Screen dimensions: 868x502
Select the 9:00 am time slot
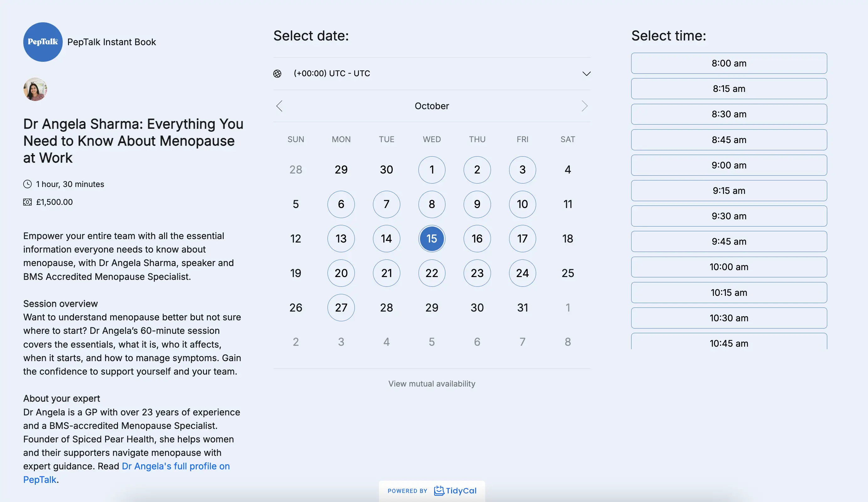(729, 165)
